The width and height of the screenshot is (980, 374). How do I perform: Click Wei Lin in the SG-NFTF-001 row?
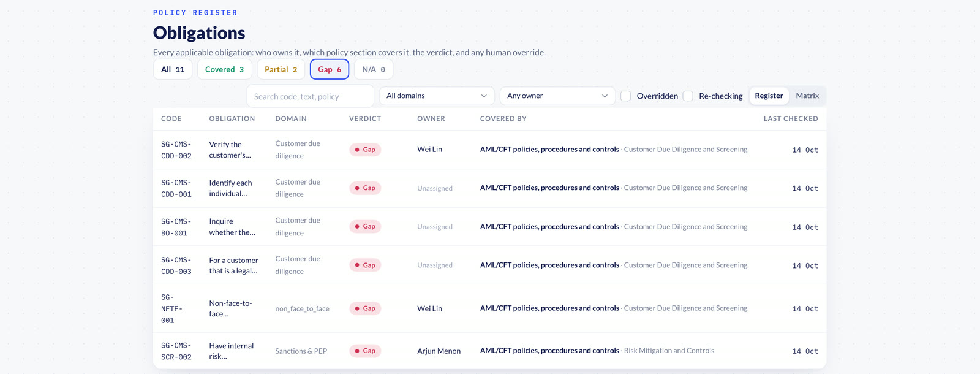[429, 308]
